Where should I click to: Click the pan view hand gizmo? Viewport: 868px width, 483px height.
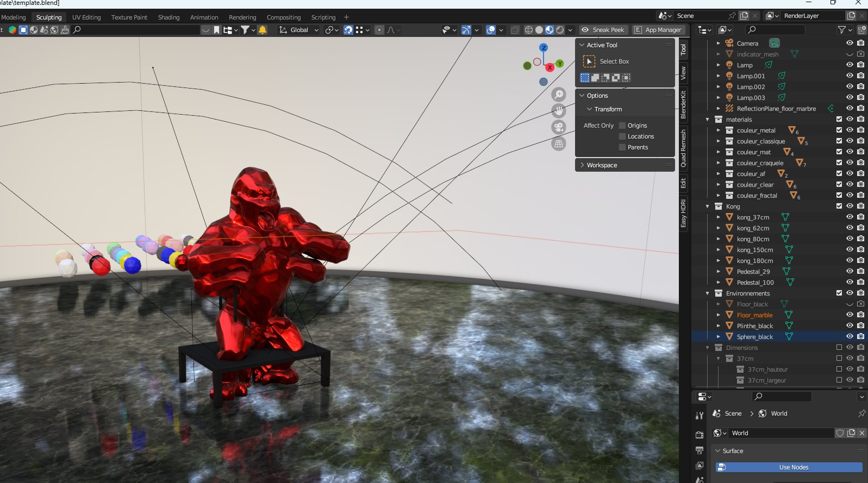coord(559,111)
